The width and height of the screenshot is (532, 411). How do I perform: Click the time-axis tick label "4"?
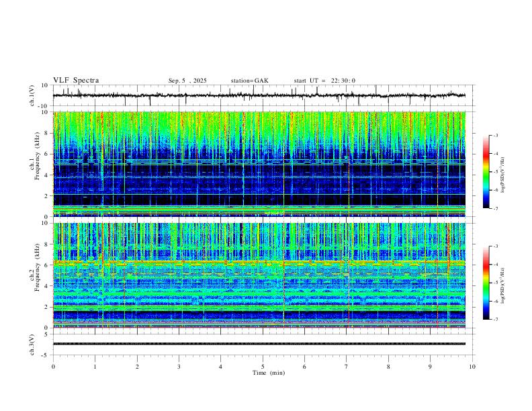click(221, 367)
